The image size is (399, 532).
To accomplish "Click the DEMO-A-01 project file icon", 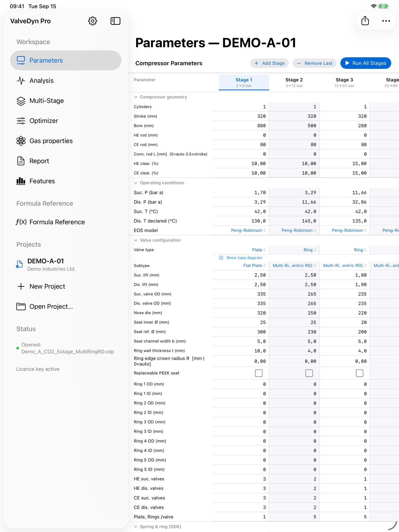I will (19, 264).
